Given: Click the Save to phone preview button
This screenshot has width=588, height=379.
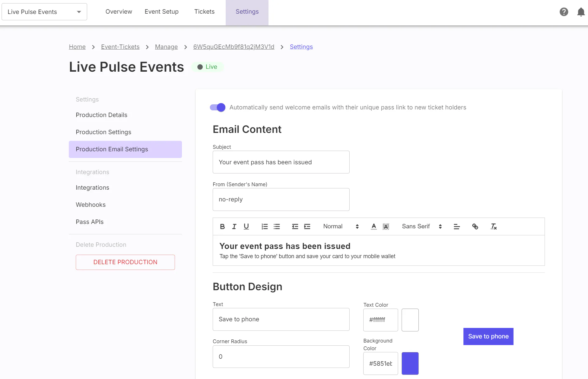Looking at the screenshot, I should click(x=488, y=337).
